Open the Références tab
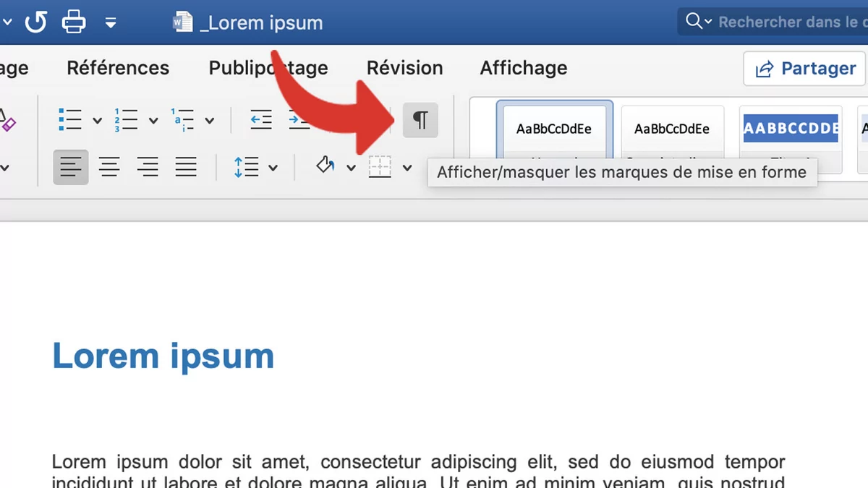The image size is (868, 488). pyautogui.click(x=118, y=68)
